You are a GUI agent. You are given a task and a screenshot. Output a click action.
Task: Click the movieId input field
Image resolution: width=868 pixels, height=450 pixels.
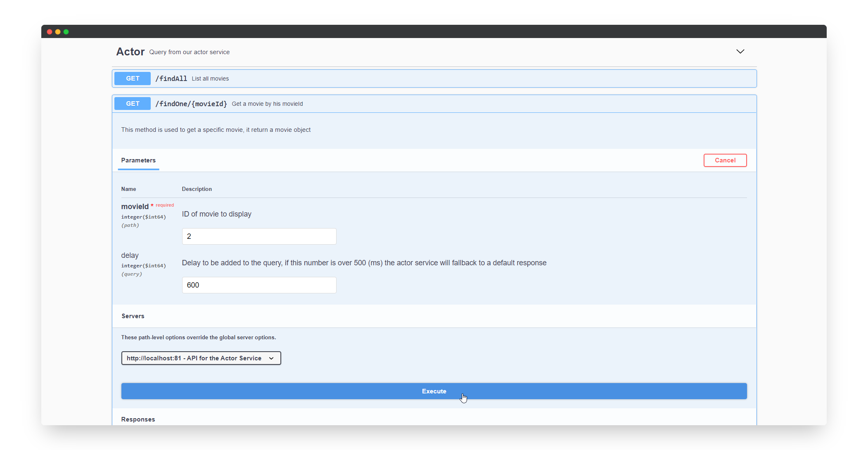[259, 236]
